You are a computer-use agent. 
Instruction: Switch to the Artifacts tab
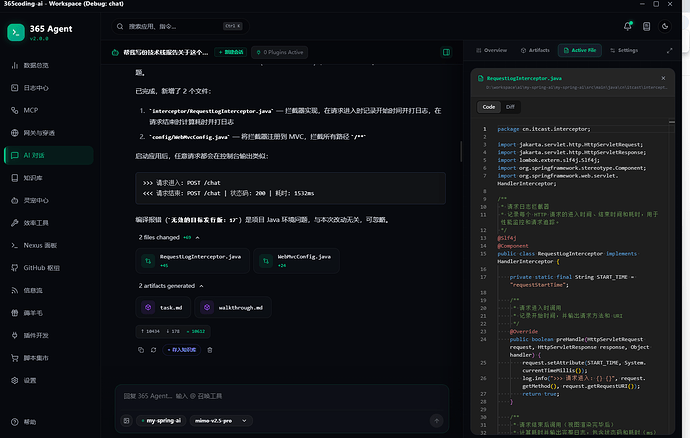click(535, 50)
